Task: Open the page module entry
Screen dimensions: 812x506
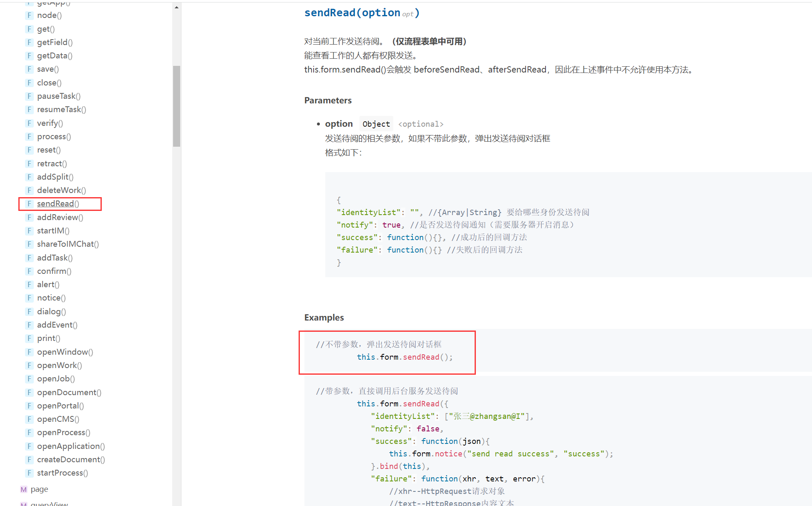Action: pyautogui.click(x=39, y=489)
